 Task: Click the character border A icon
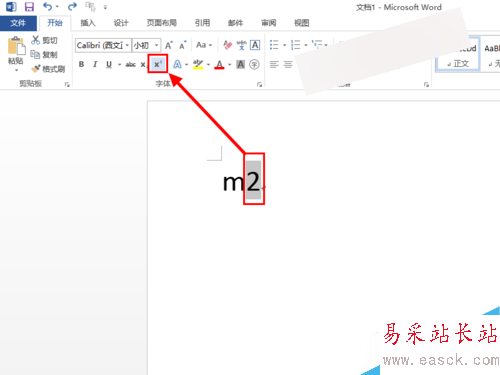tap(255, 45)
